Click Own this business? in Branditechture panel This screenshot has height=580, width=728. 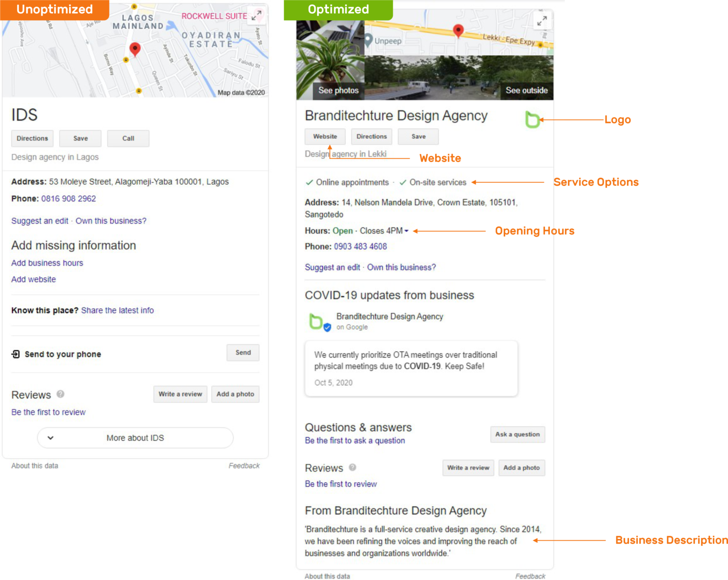tap(401, 267)
